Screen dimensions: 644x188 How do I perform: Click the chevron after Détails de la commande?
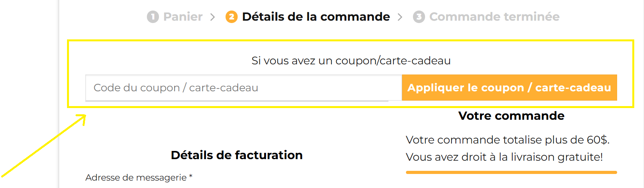click(400, 17)
